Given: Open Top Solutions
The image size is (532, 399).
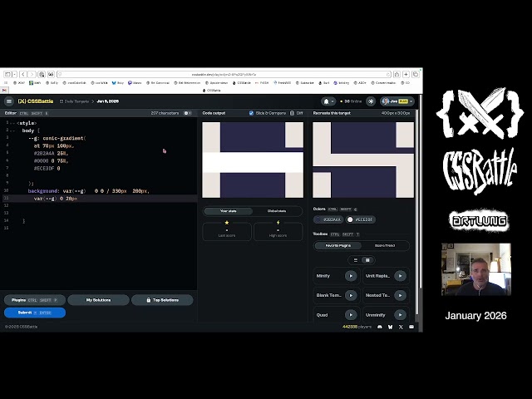Looking at the screenshot, I should point(161,300).
